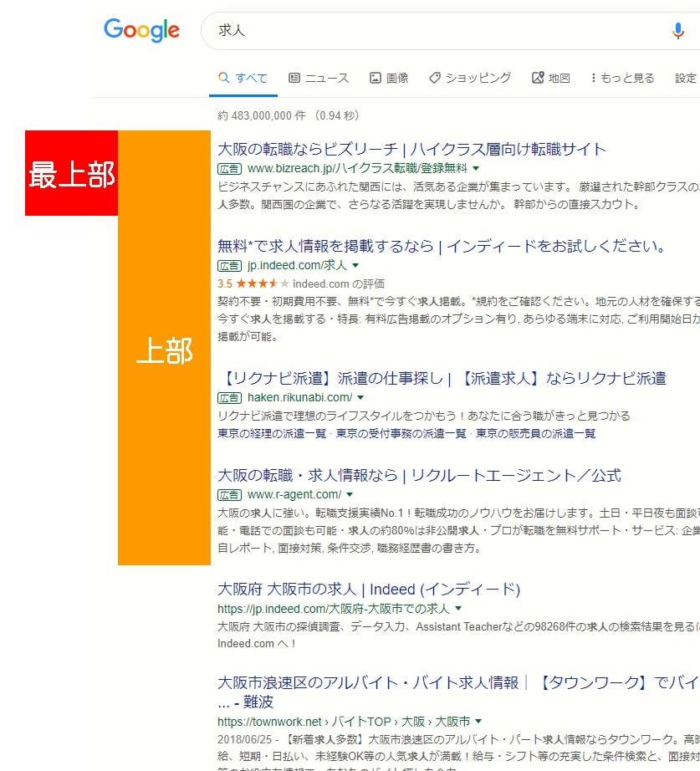This screenshot has width=700, height=771.
Task: Click the 広告 badge on the jp.indeed.com ad
Action: (x=229, y=266)
